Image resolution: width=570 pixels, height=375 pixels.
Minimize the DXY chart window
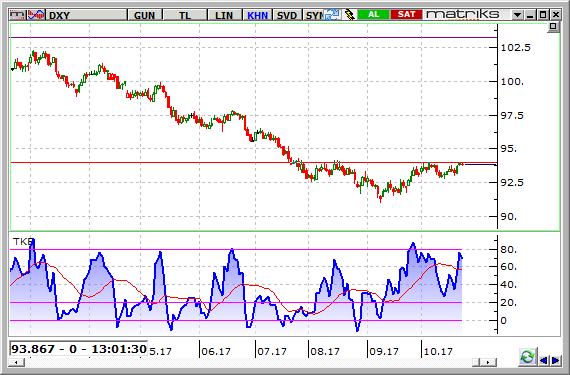[x=530, y=15]
